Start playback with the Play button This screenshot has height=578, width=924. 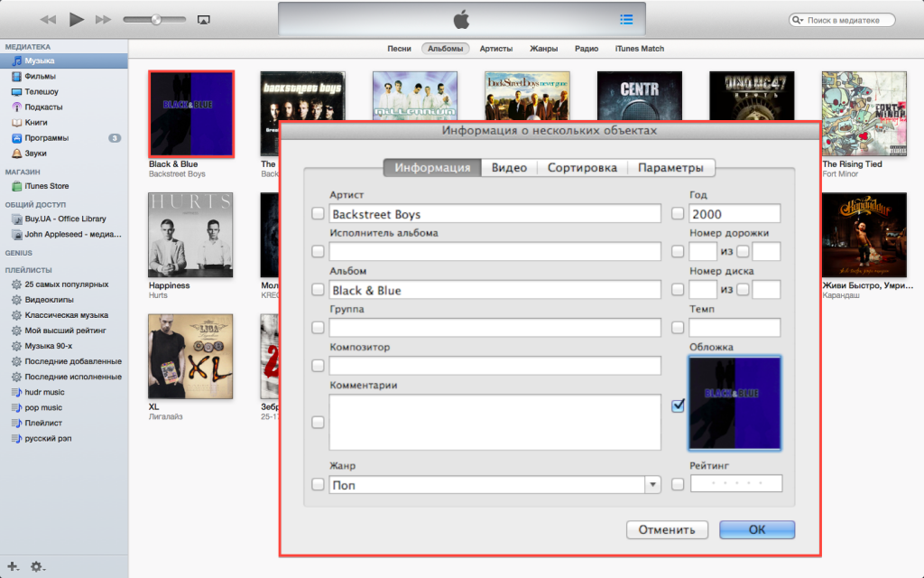(76, 20)
